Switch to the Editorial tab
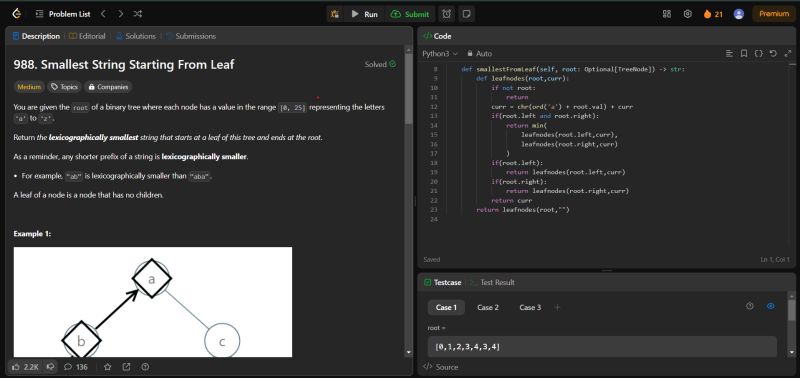The image size is (800, 378). click(87, 36)
